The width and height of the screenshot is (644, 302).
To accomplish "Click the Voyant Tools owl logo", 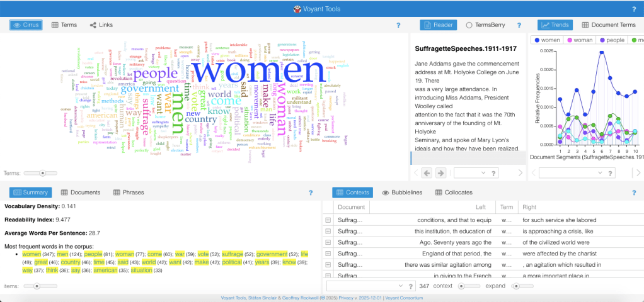I will coord(297,9).
